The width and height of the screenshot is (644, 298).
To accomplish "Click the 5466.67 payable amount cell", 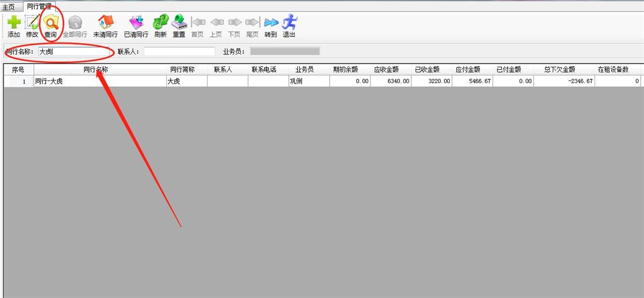I will pos(472,81).
